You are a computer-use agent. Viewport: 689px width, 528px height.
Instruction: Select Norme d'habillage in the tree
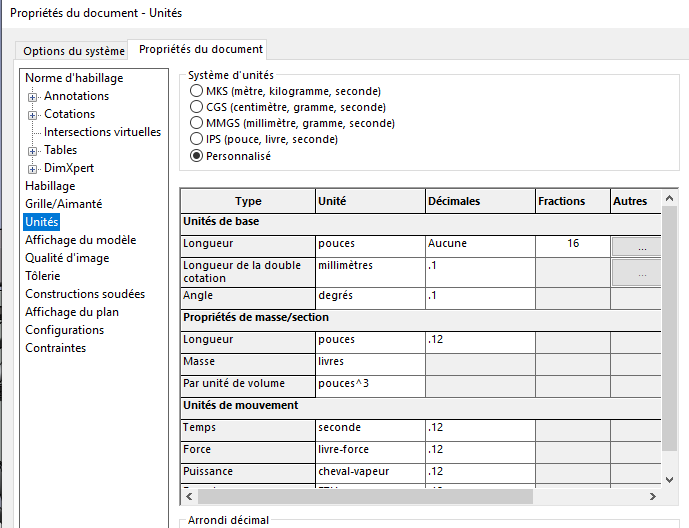pos(74,78)
